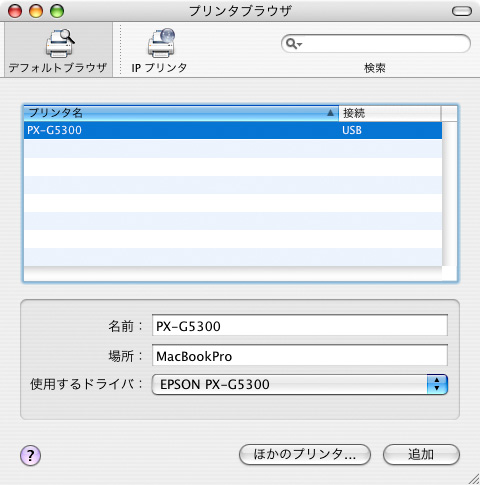Open the search magnifier dropdown menu
Viewport: 480px width, 485px height.
coord(294,44)
